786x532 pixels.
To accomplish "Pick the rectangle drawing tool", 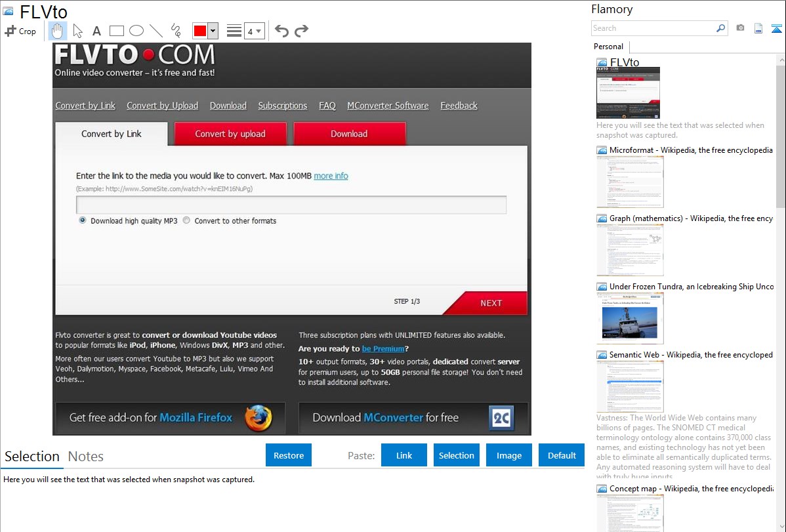I will (117, 31).
